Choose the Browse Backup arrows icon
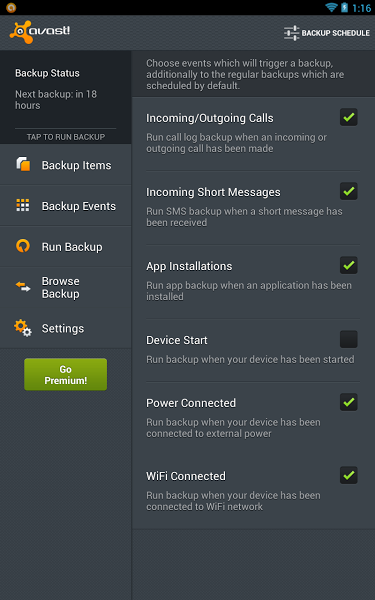The height and width of the screenshot is (600, 375). pos(23,287)
